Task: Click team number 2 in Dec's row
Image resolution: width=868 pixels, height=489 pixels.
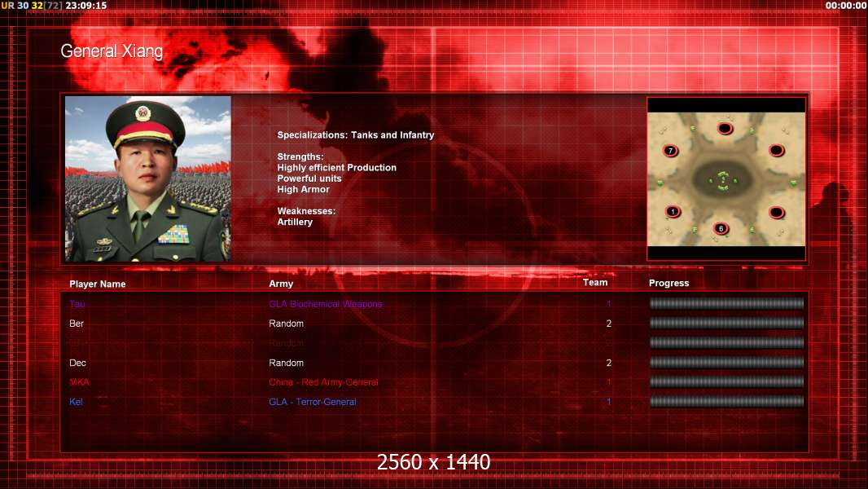Action: pos(608,363)
